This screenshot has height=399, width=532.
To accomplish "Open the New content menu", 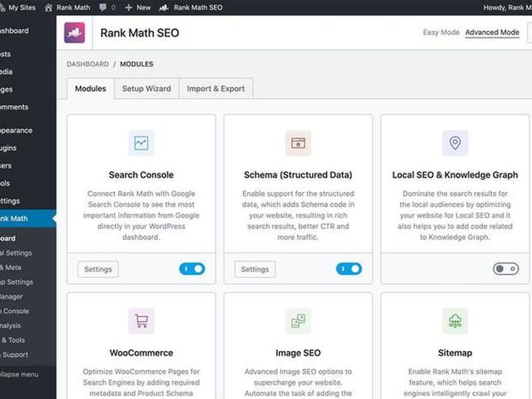I will pos(138,7).
